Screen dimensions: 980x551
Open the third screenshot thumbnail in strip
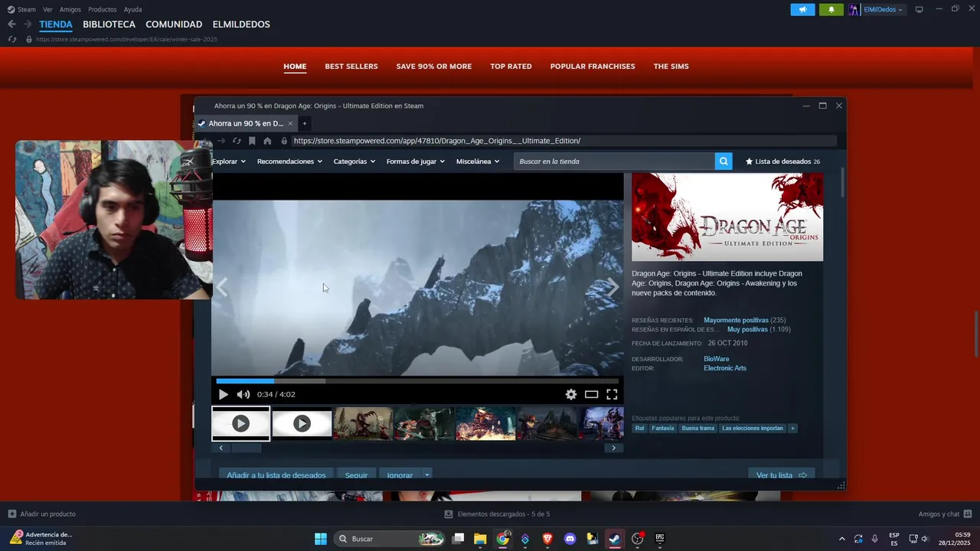point(363,423)
